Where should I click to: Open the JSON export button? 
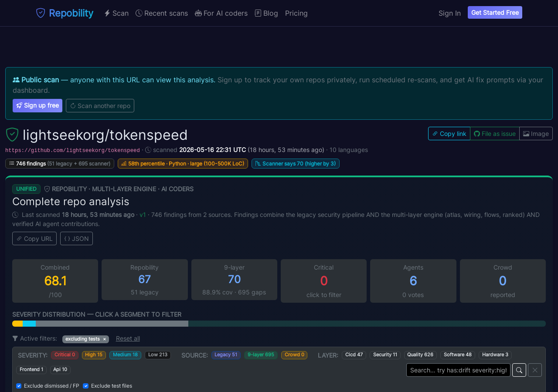pyautogui.click(x=76, y=238)
